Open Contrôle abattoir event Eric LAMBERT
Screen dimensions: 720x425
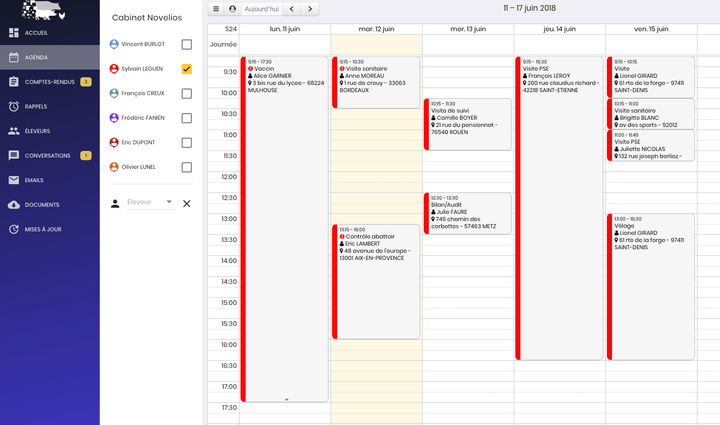[x=376, y=282]
